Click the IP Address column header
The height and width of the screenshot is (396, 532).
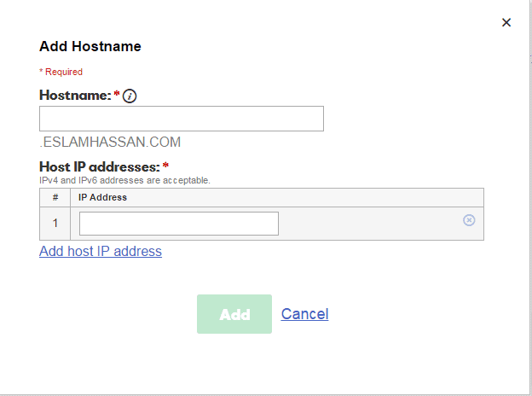(103, 197)
